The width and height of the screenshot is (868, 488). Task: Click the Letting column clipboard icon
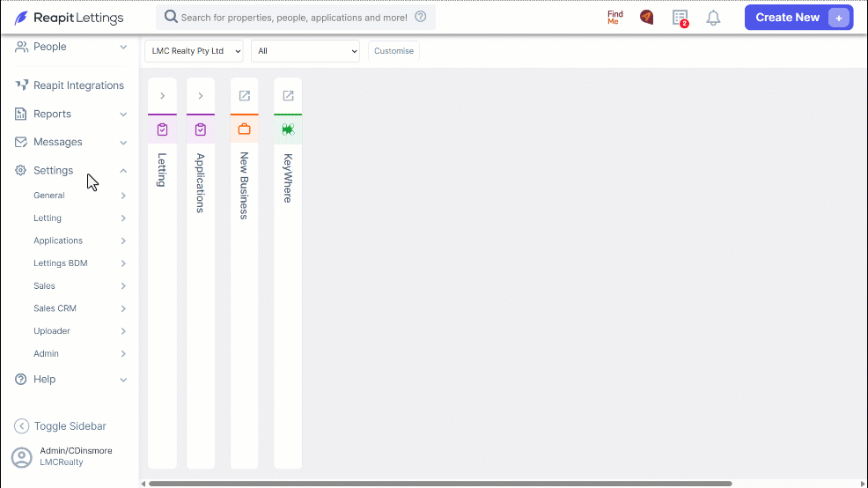coord(162,129)
